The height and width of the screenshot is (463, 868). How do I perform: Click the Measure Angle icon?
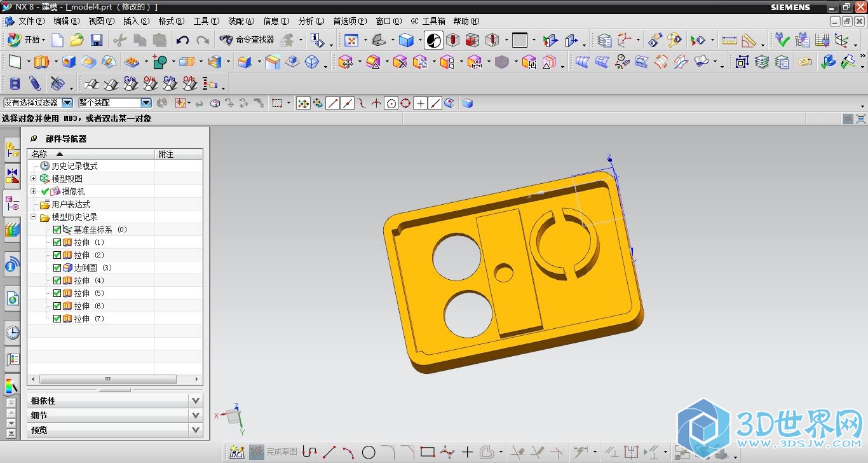[749, 41]
